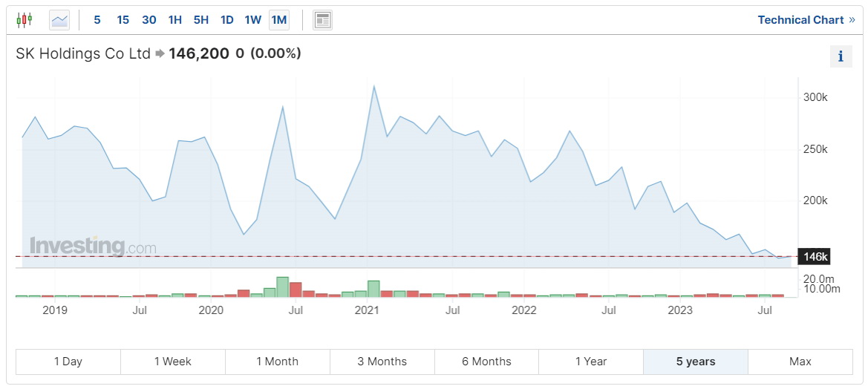Show the 1 Week range
868x392 pixels.
click(x=173, y=362)
